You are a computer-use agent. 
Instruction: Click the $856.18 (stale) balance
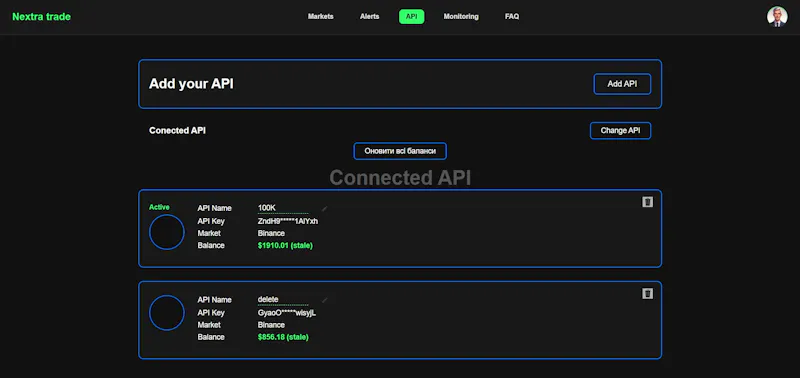[283, 337]
